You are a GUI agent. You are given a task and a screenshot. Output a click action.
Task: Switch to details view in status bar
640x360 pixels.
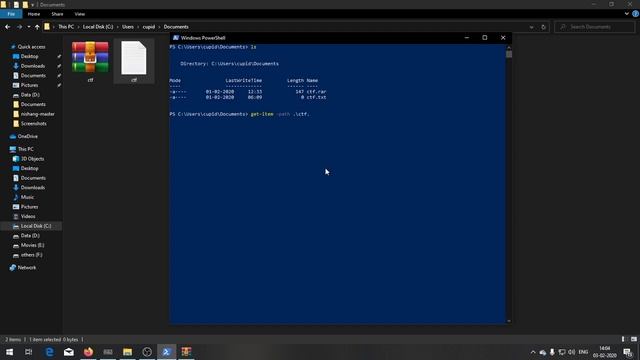coord(623,339)
